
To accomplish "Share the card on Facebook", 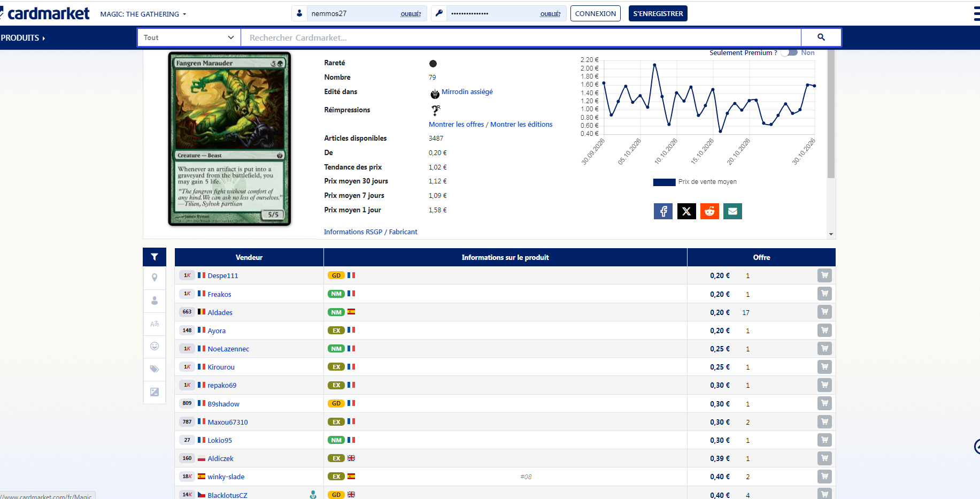I will 663,211.
